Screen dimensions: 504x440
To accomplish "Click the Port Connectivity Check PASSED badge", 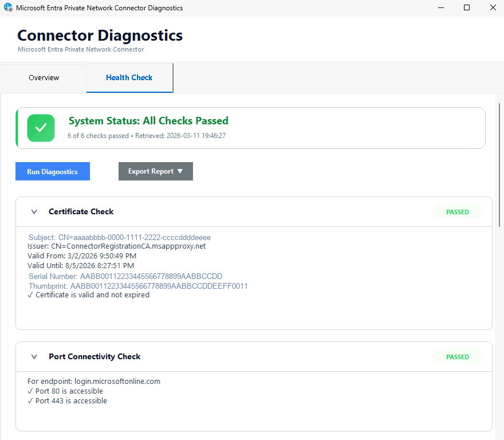I will (x=458, y=357).
